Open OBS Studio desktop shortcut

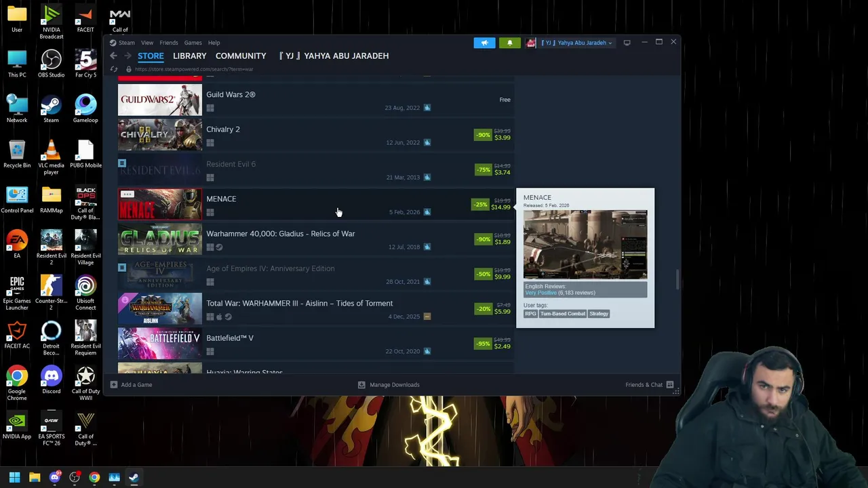(51, 64)
